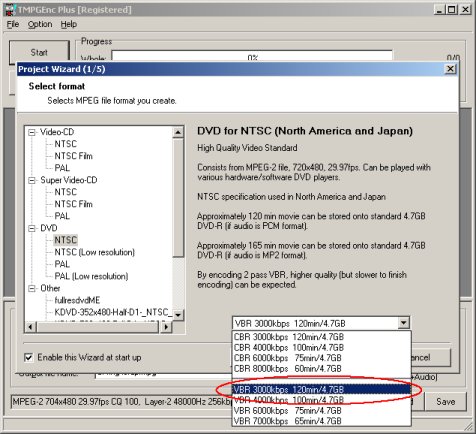The height and width of the screenshot is (434, 476).
Task: Click the format tree horizontal scrollbar thumb
Action: tap(97, 327)
